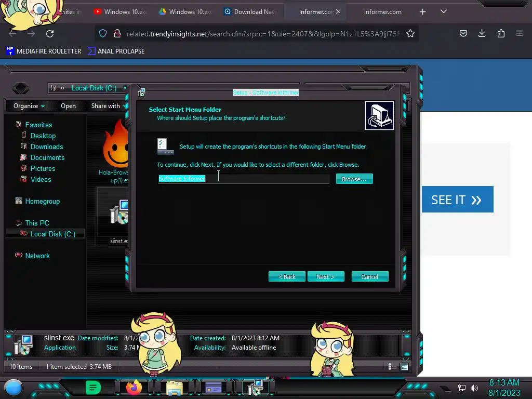
Task: Open the green notes app on taskbar
Action: 94,387
